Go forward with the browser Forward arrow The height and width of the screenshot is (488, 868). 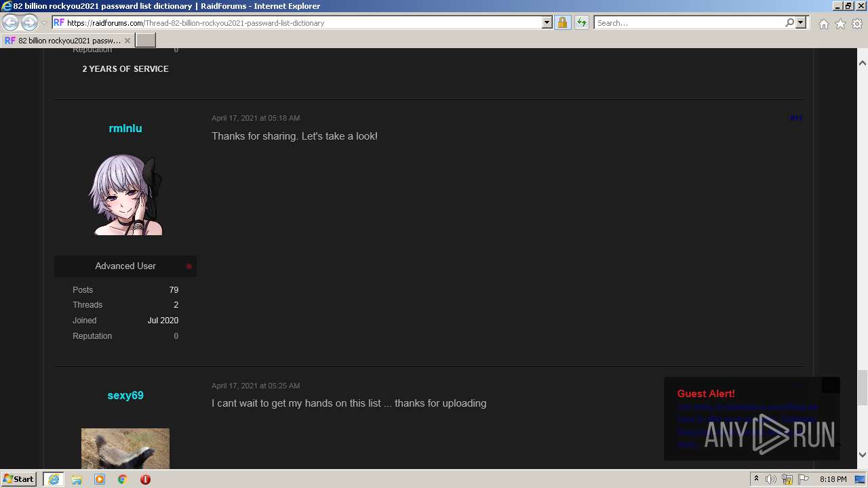tap(29, 23)
